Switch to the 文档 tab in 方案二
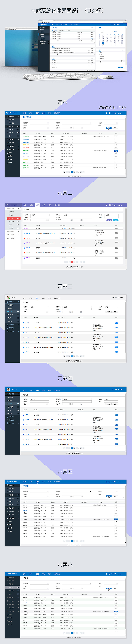The image size is (132, 644). (x=44, y=205)
